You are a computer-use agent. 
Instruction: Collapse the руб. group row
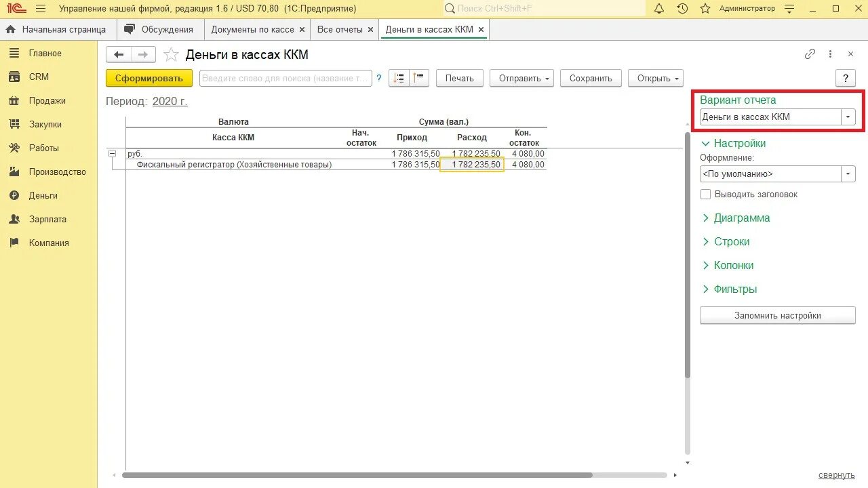112,154
